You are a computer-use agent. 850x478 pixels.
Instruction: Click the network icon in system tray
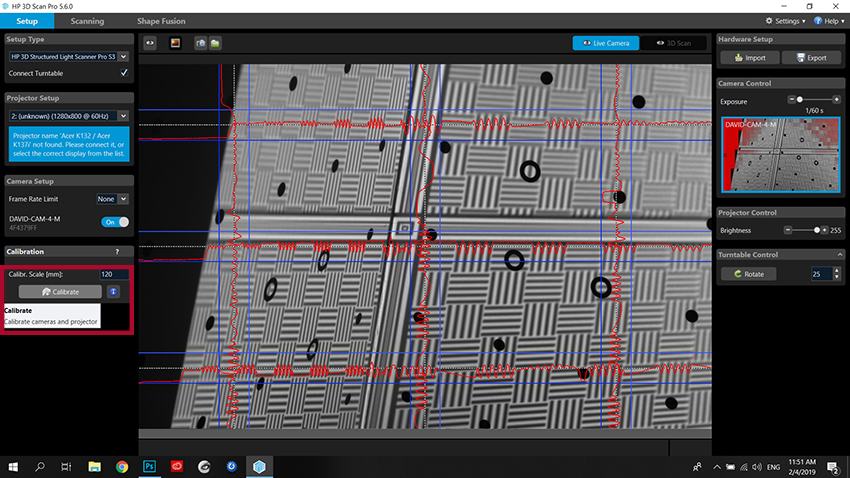pyautogui.click(x=744, y=467)
